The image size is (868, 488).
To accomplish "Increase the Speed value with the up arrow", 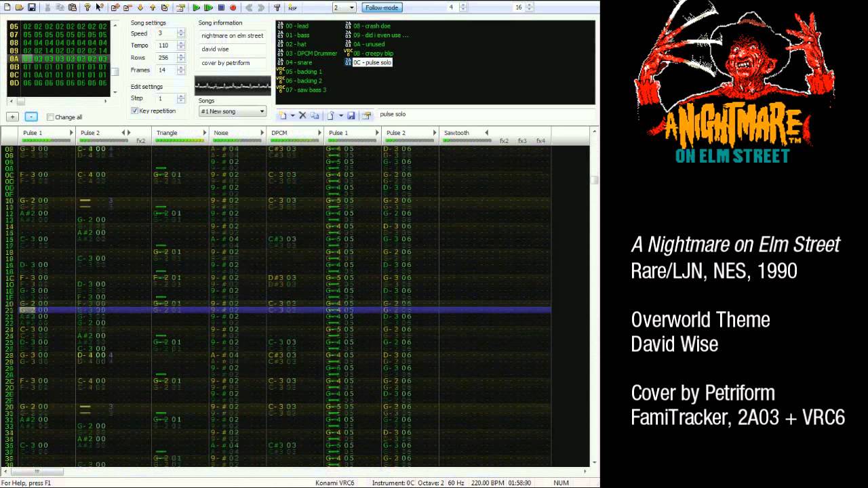I will (181, 31).
